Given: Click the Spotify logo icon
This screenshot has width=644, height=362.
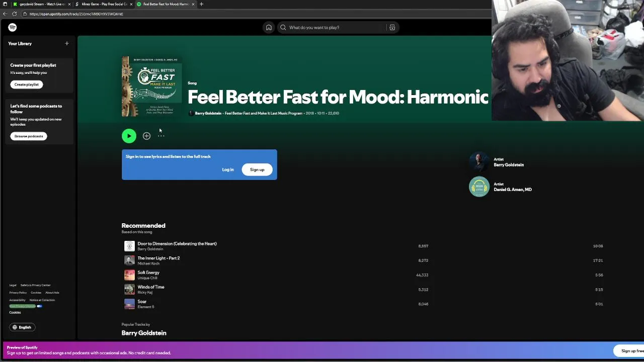Looking at the screenshot, I should (x=12, y=28).
